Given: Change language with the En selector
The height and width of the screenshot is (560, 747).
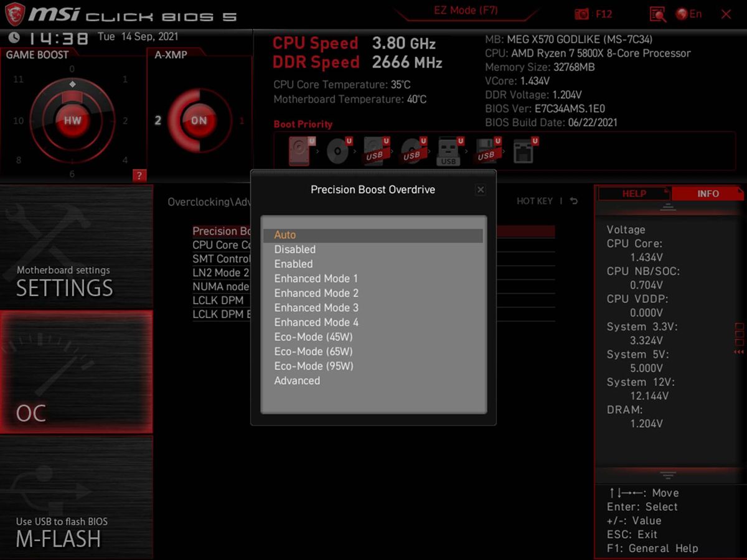Looking at the screenshot, I should [x=690, y=14].
